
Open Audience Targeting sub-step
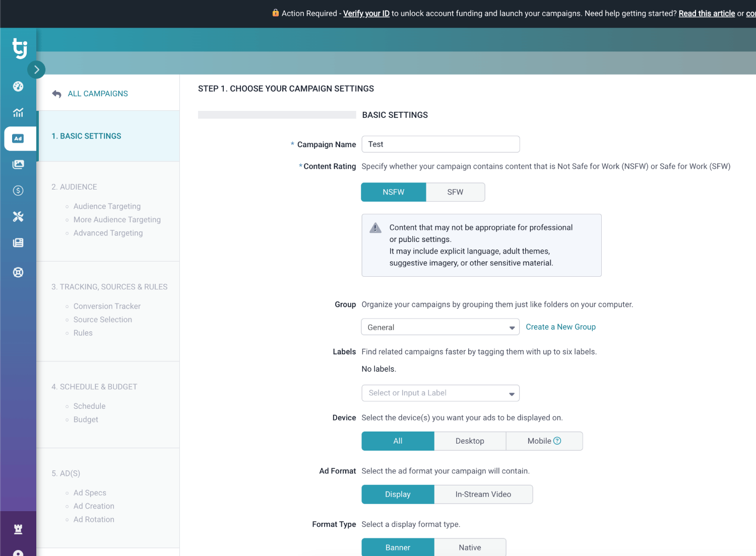coord(107,206)
